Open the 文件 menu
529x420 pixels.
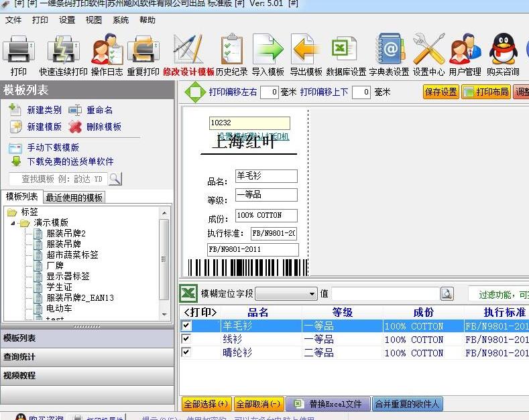[x=13, y=20]
